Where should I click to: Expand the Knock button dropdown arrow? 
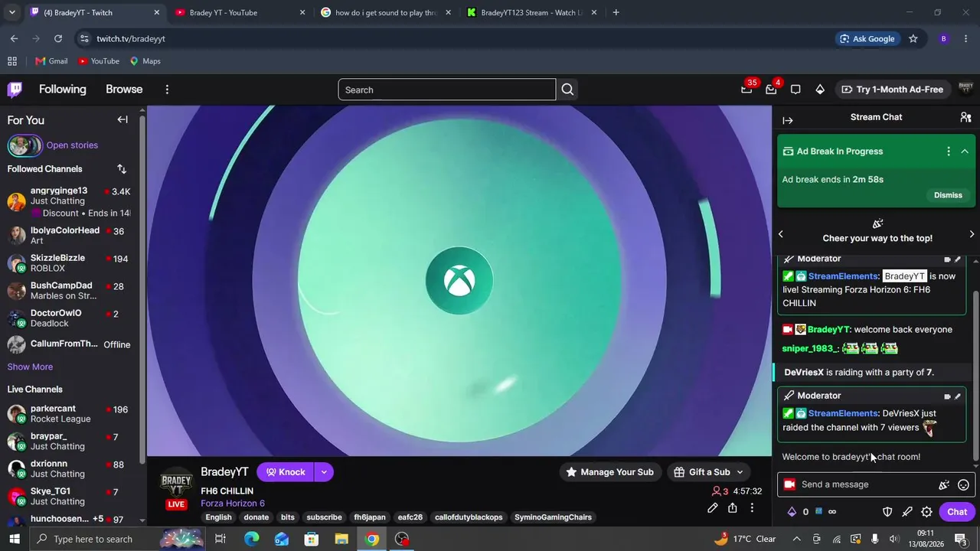pos(324,472)
